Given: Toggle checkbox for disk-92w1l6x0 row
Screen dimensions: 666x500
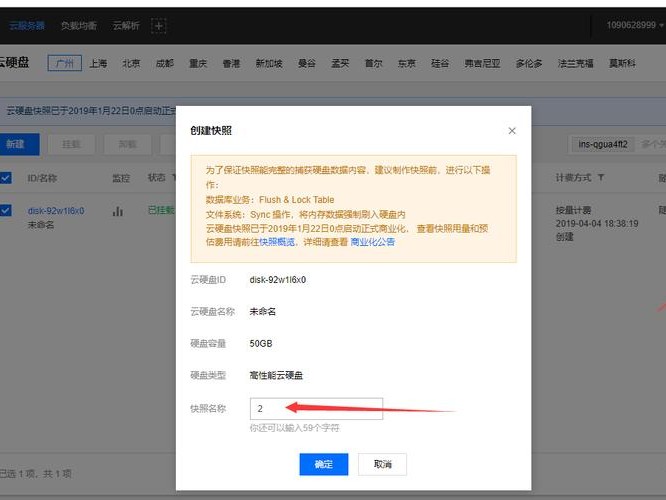Looking at the screenshot, I should coord(6,210).
